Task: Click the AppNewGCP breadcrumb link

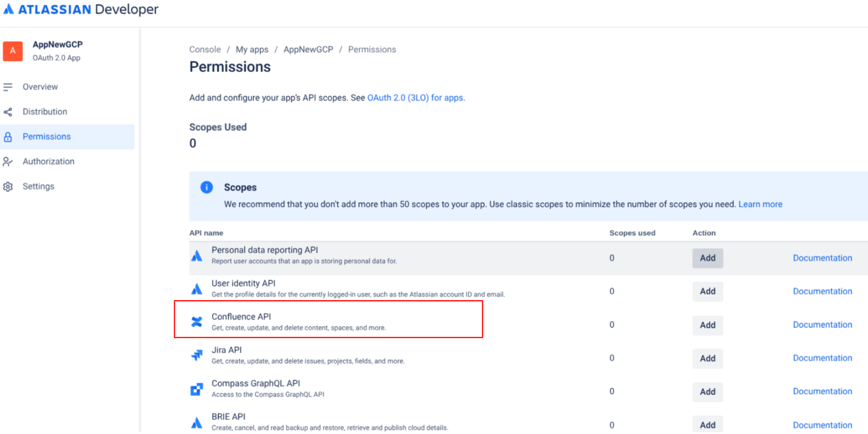Action: [308, 49]
